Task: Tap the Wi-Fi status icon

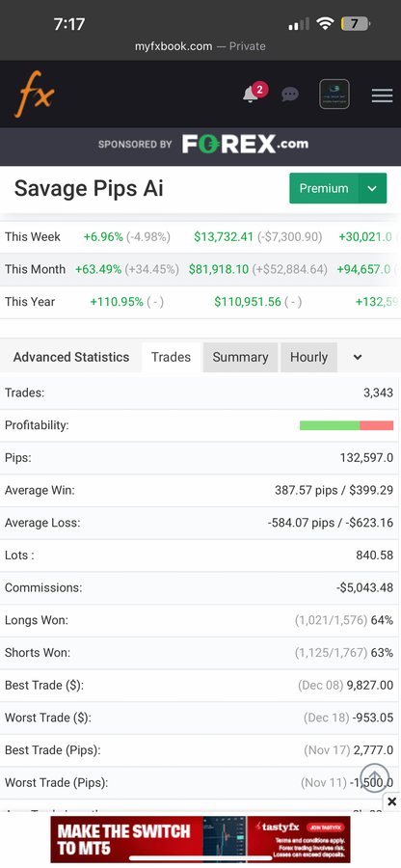Action: click(x=325, y=24)
